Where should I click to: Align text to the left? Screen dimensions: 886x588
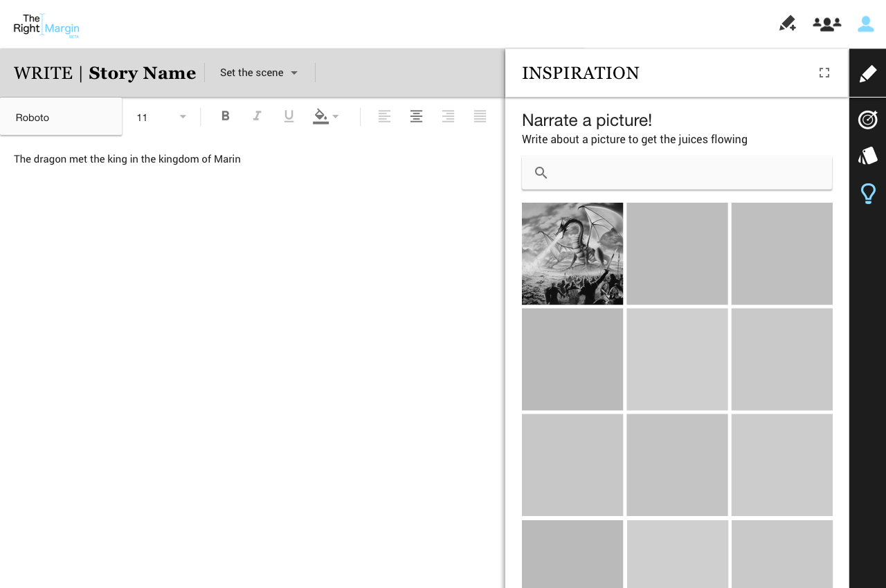point(384,116)
